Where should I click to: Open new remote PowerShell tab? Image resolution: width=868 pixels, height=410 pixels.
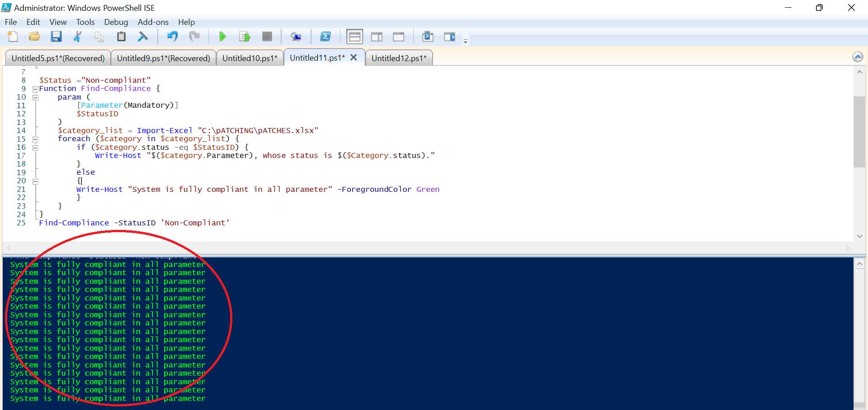click(x=296, y=37)
